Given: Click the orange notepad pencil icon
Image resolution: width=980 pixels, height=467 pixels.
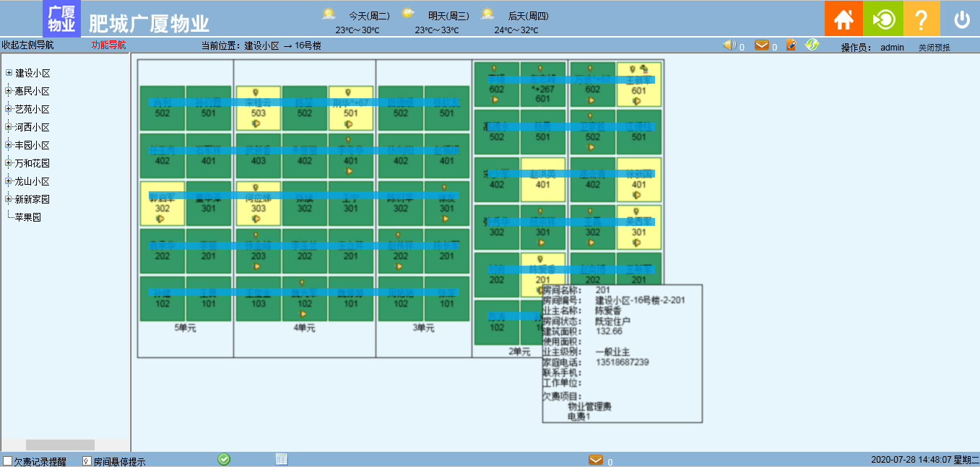Looking at the screenshot, I should pos(792,45).
